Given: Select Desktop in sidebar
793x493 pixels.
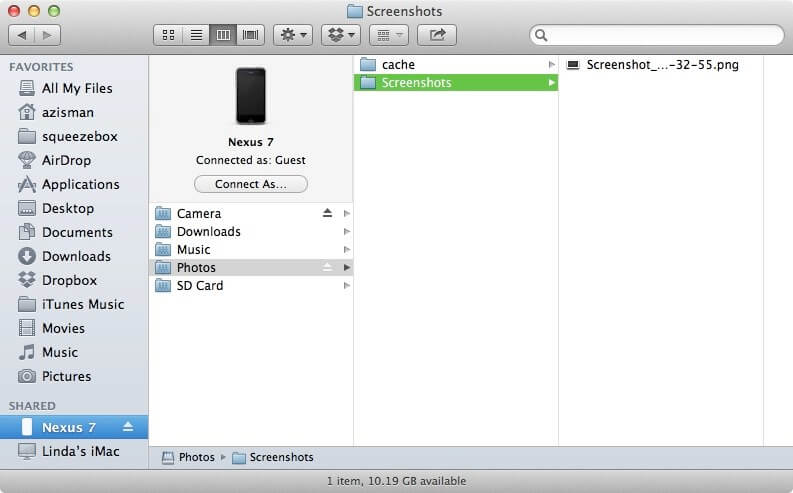Looking at the screenshot, I should [74, 208].
